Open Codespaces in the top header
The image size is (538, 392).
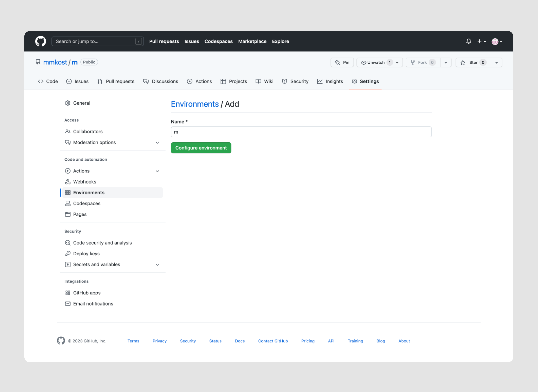[x=218, y=41]
